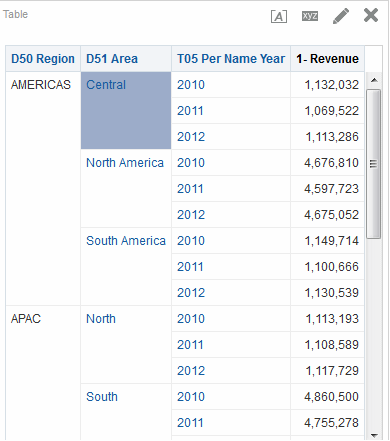Select revenue value 1,149,714

click(x=332, y=241)
